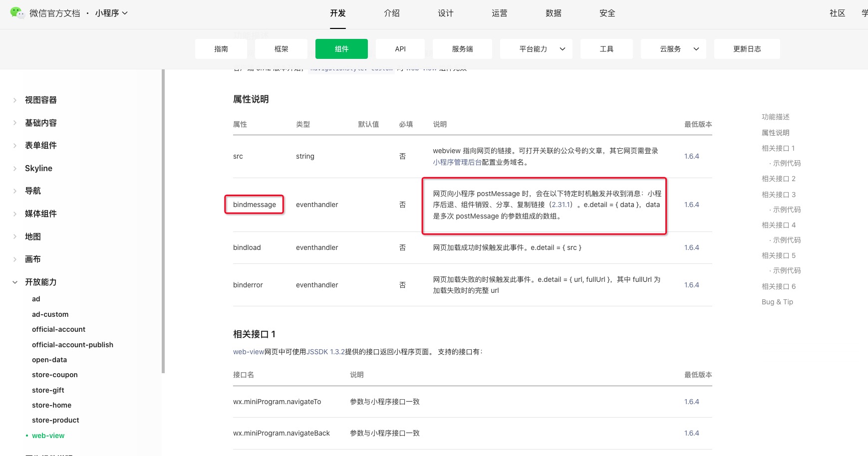
Task: Expand the Skyline chevron in sidebar
Action: [15, 169]
